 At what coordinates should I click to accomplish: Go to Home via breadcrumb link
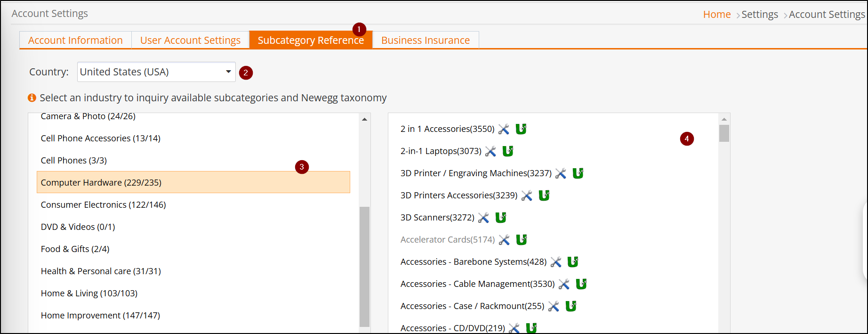coord(717,14)
